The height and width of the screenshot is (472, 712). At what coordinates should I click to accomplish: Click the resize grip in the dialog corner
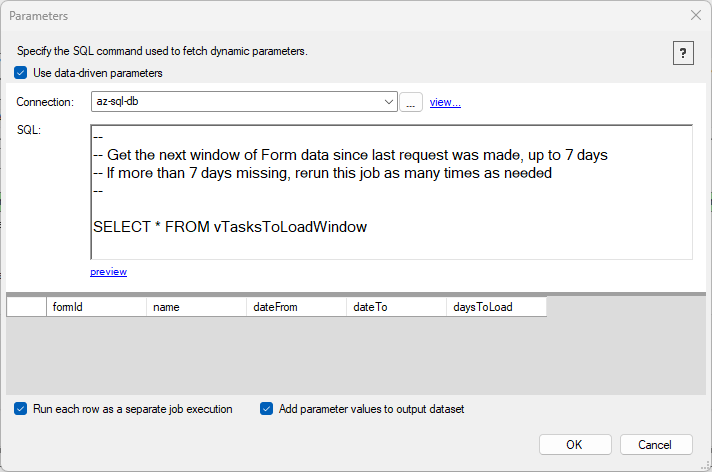point(706,466)
